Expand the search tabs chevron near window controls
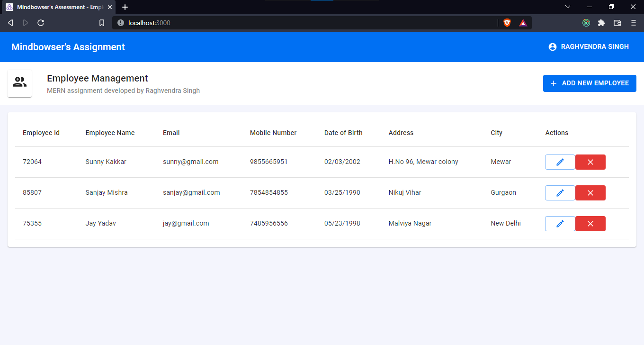 [x=567, y=7]
